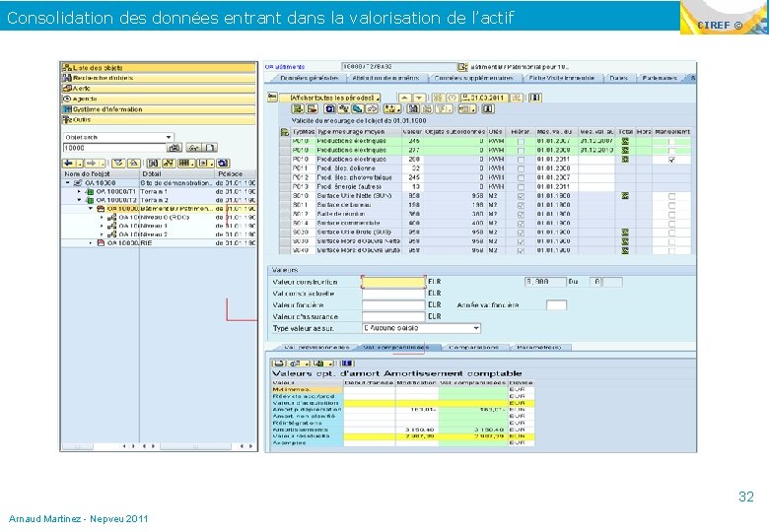Open the Outils panel
769x532 pixels.
tap(159, 119)
